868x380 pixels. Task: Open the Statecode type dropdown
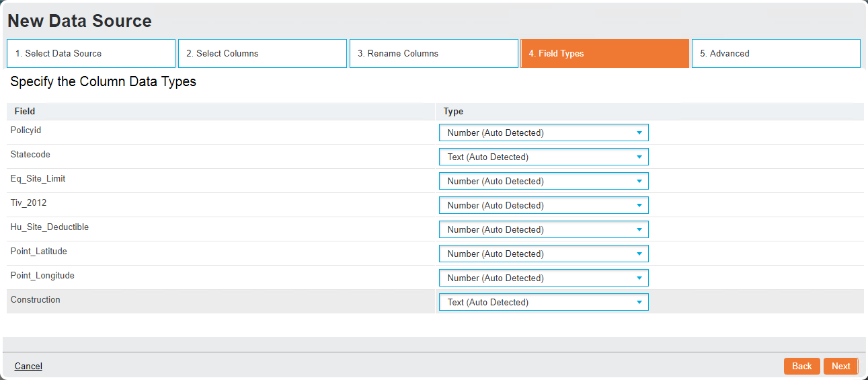[543, 157]
